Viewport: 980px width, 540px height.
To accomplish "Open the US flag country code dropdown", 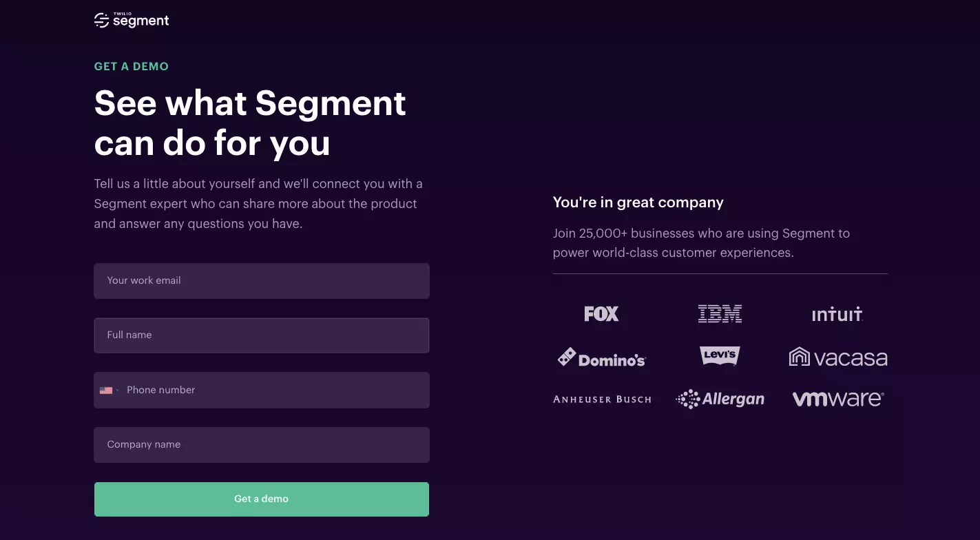I will [109, 390].
